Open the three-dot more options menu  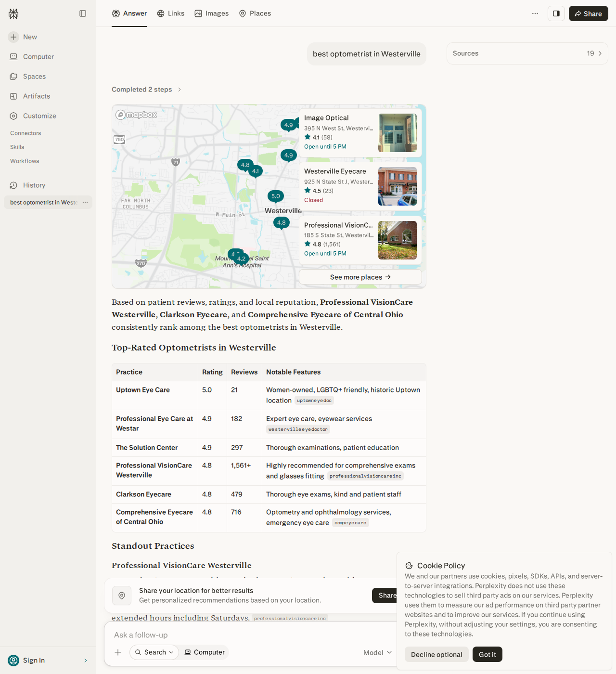click(535, 13)
